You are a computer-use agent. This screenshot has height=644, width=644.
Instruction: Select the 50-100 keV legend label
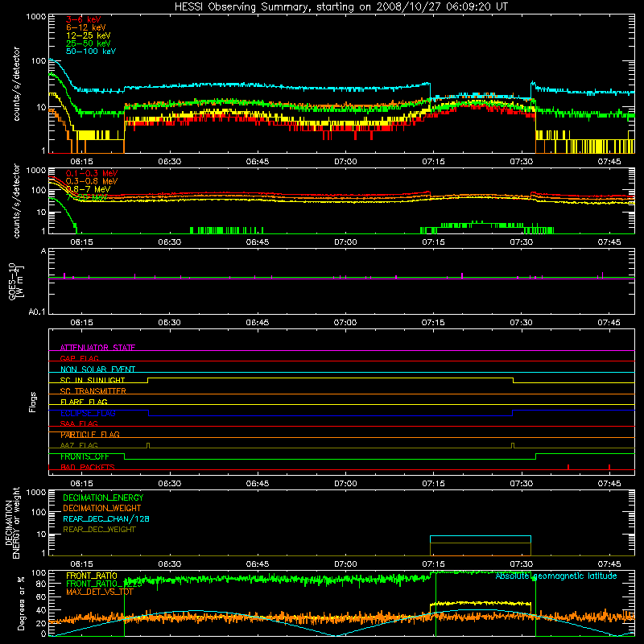pyautogui.click(x=91, y=52)
